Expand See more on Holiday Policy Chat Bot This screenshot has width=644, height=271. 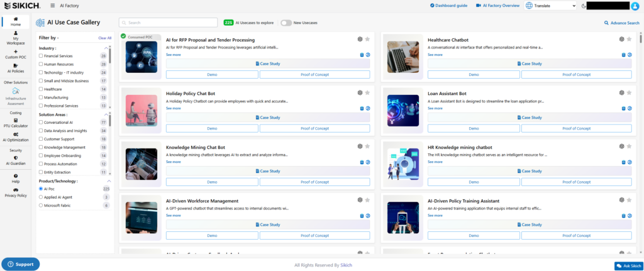(173, 108)
